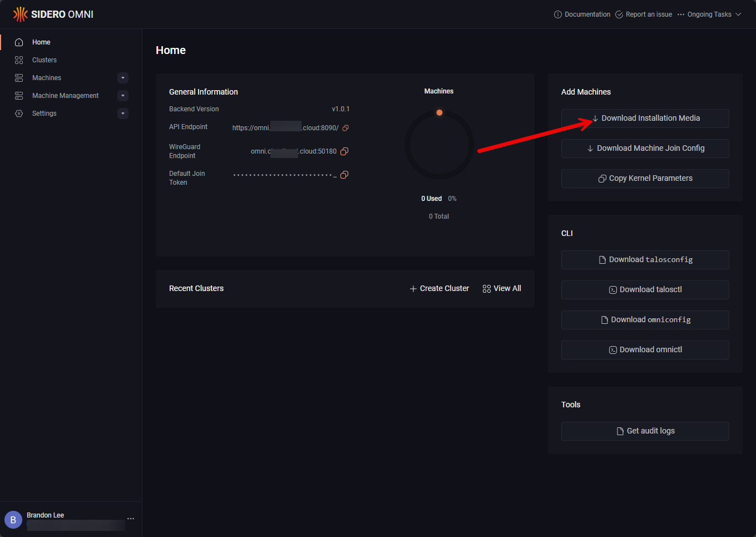This screenshot has width=756, height=537.
Task: Copy the WireGuard Endpoint address
Action: click(344, 151)
